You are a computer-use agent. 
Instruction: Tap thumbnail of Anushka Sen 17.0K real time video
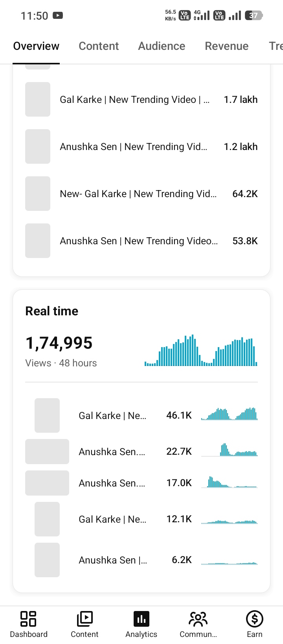47,483
